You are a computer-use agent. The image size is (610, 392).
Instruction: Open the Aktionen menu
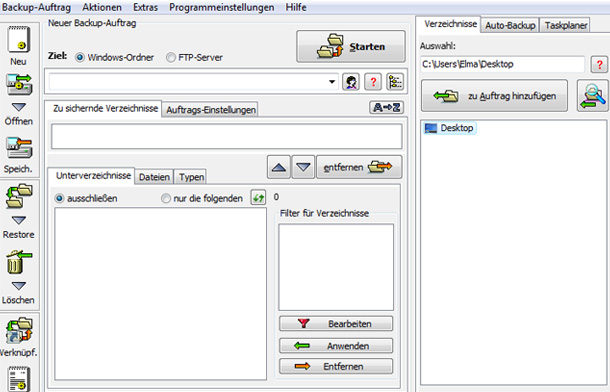[102, 7]
